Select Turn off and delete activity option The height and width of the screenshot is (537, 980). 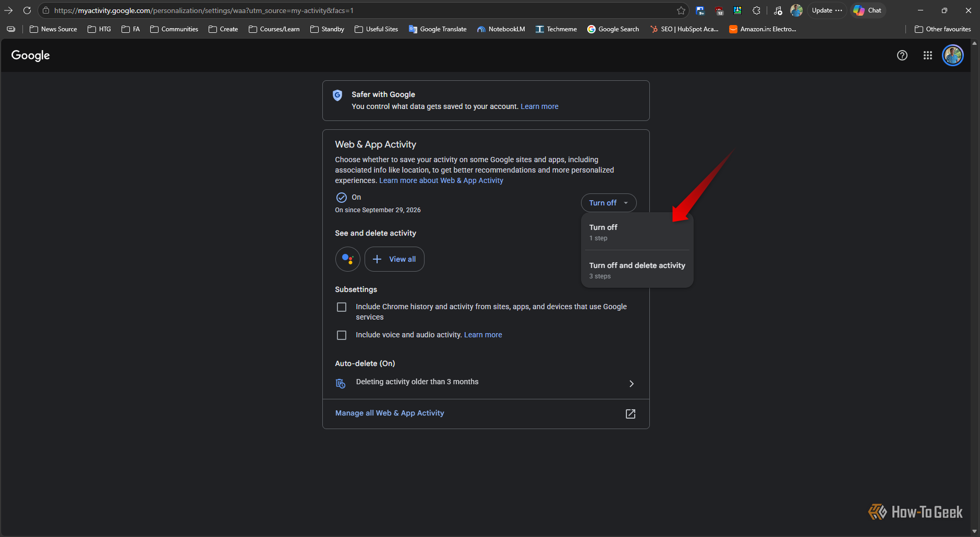point(637,270)
